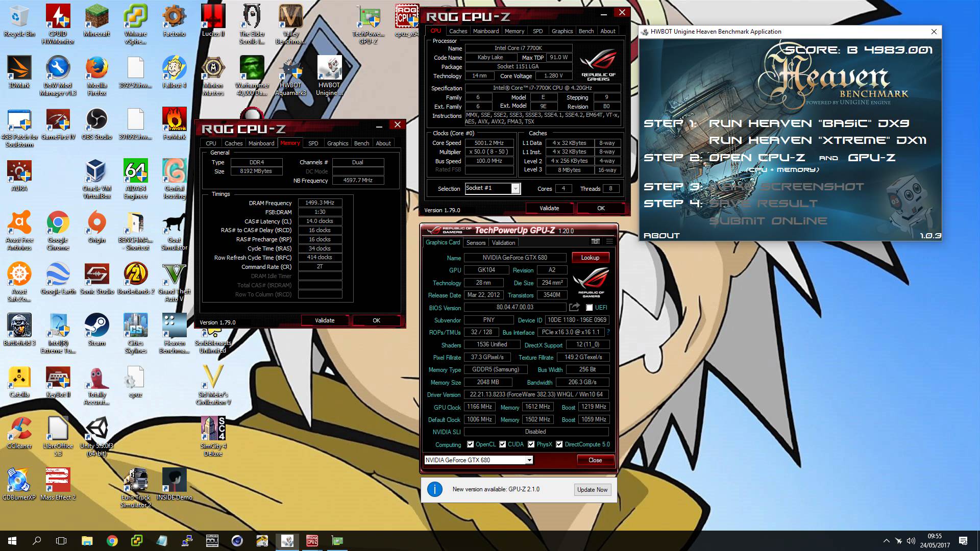Toggle the CUDA checkbox
980x551 pixels.
pos(502,444)
